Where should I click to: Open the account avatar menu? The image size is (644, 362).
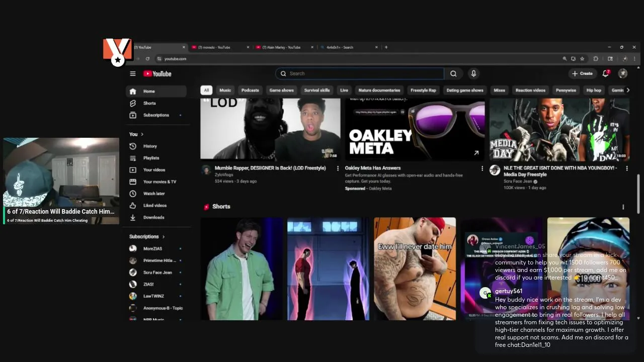pyautogui.click(x=623, y=73)
